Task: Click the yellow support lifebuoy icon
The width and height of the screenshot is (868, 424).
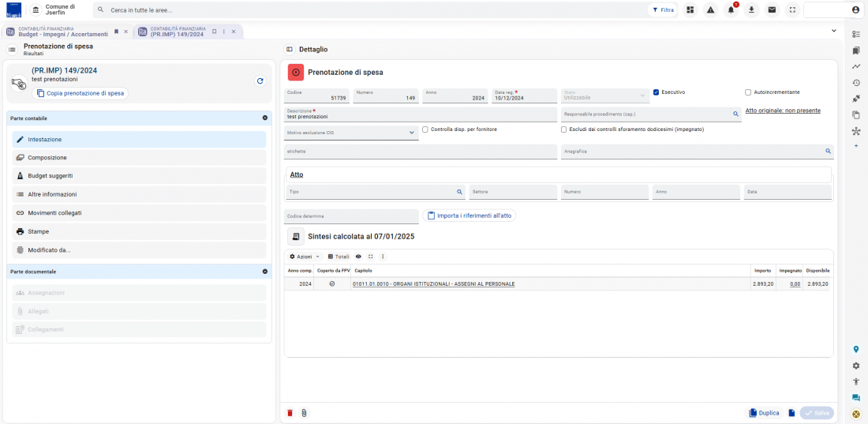Action: click(x=856, y=414)
